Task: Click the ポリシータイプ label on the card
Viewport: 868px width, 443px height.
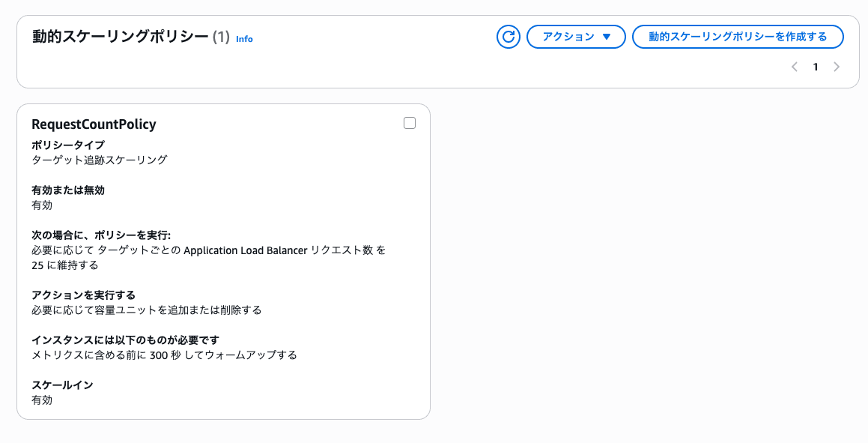Action: (67, 144)
